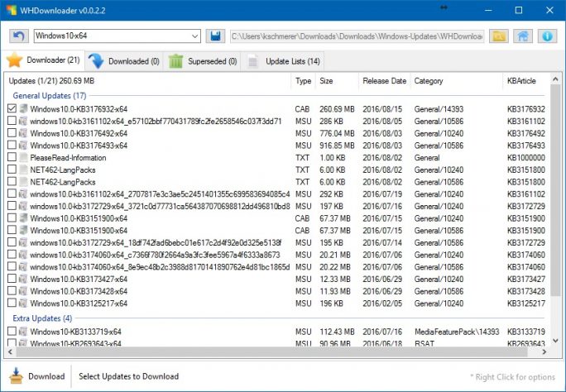This screenshot has width=566, height=392.
Task: Select the Windows10.0-KB3151900-x64 General/10586 row
Action: point(276,231)
